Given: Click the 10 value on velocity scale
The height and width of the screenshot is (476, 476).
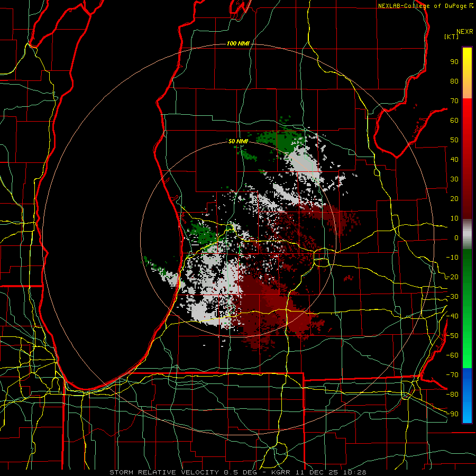Looking at the screenshot, I should (x=454, y=218).
